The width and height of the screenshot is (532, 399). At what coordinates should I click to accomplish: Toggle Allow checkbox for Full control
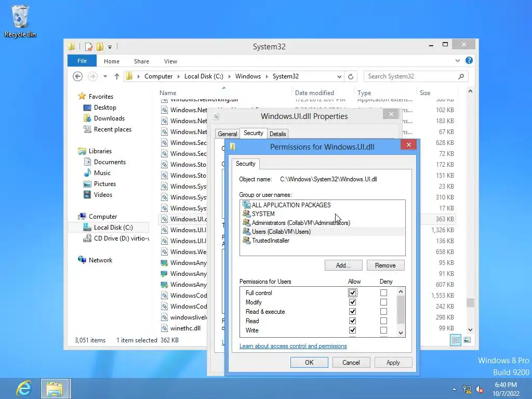point(353,293)
